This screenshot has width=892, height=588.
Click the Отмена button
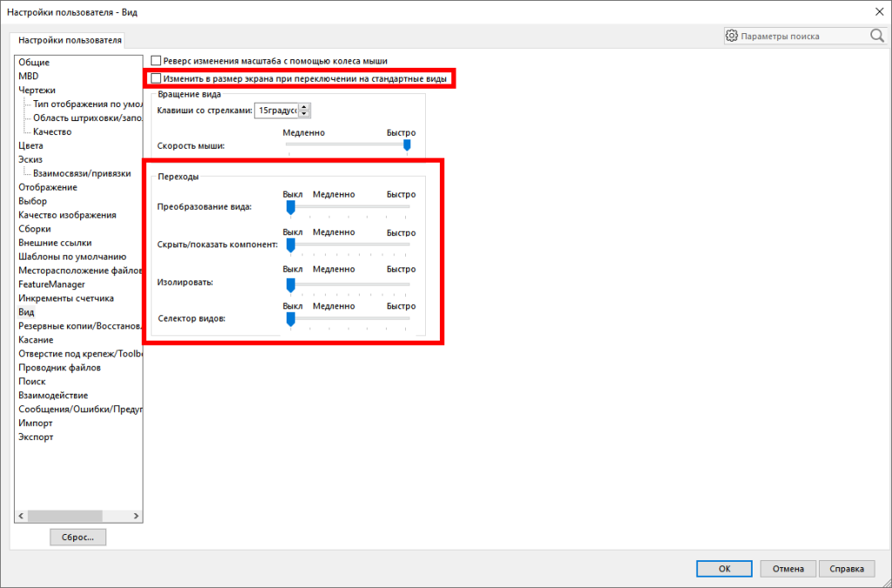[787, 568]
